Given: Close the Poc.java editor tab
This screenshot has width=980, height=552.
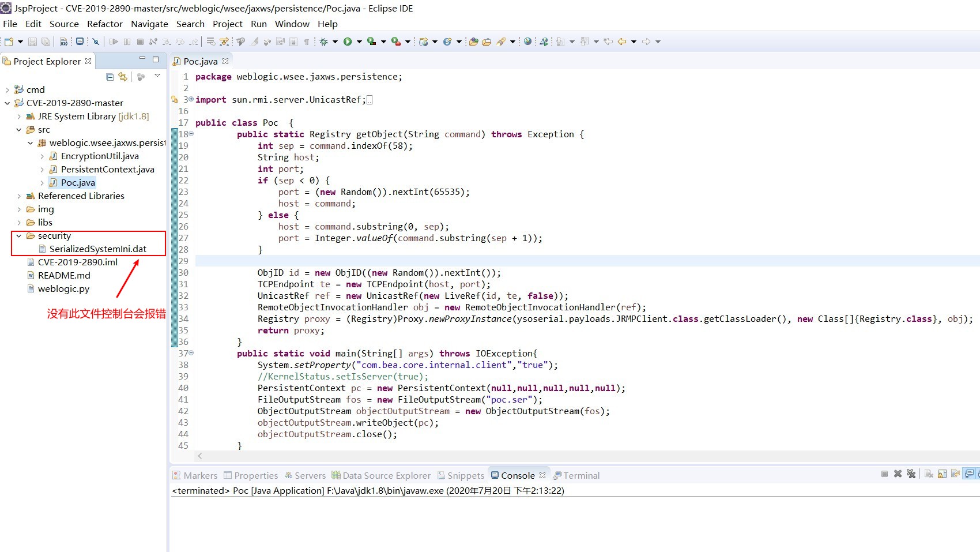Looking at the screenshot, I should [x=225, y=61].
